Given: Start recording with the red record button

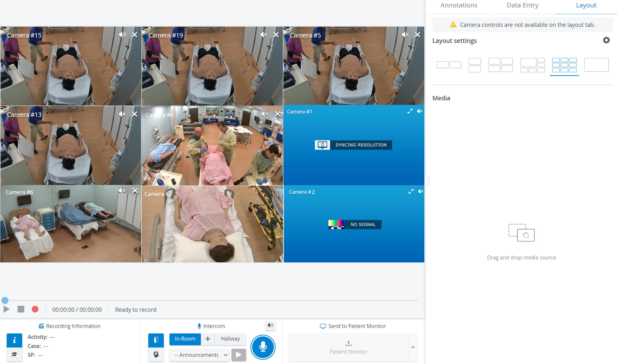Looking at the screenshot, I should [35, 309].
